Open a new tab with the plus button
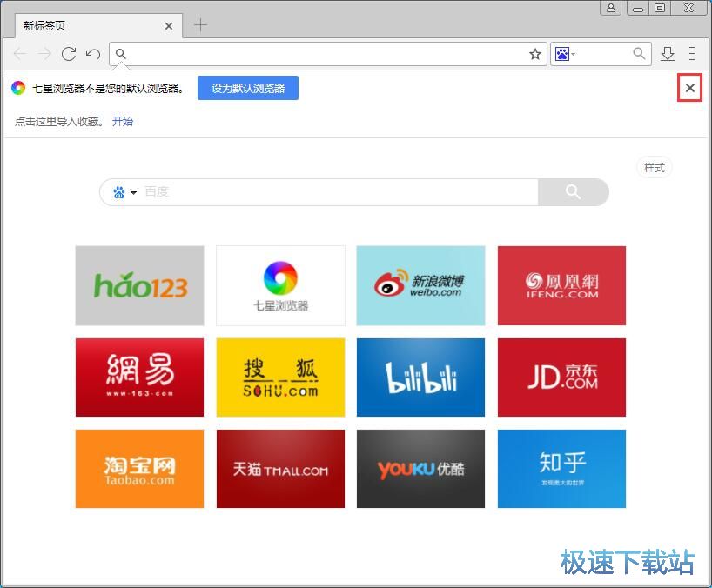The image size is (712, 588). (x=200, y=25)
